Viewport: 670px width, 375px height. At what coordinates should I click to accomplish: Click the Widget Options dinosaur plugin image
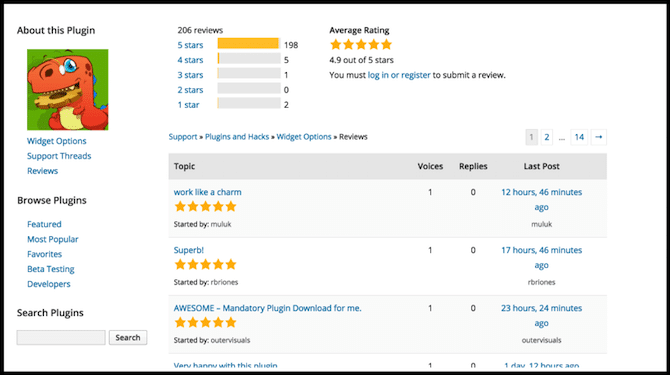(68, 90)
